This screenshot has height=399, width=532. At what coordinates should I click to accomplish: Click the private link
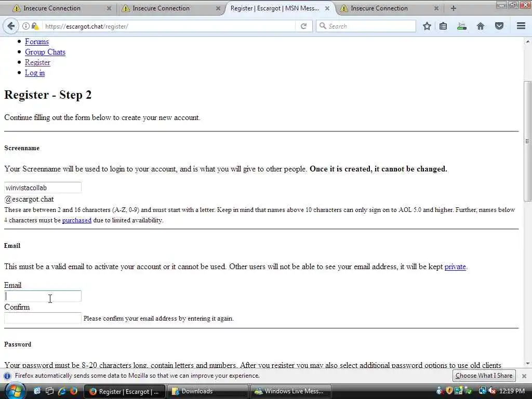tap(455, 267)
